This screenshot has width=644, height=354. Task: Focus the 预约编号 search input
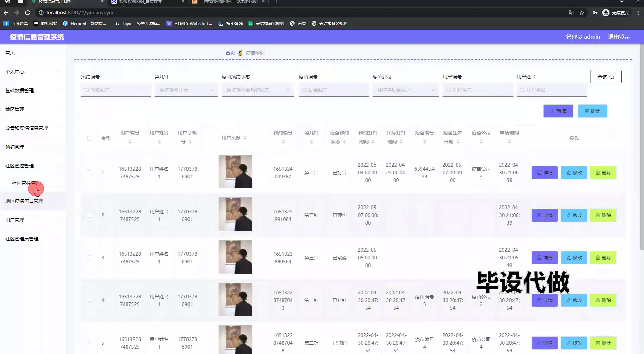116,90
